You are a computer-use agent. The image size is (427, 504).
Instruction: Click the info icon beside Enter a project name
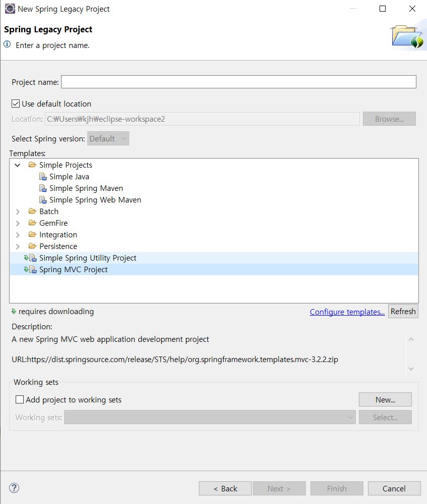coord(7,44)
